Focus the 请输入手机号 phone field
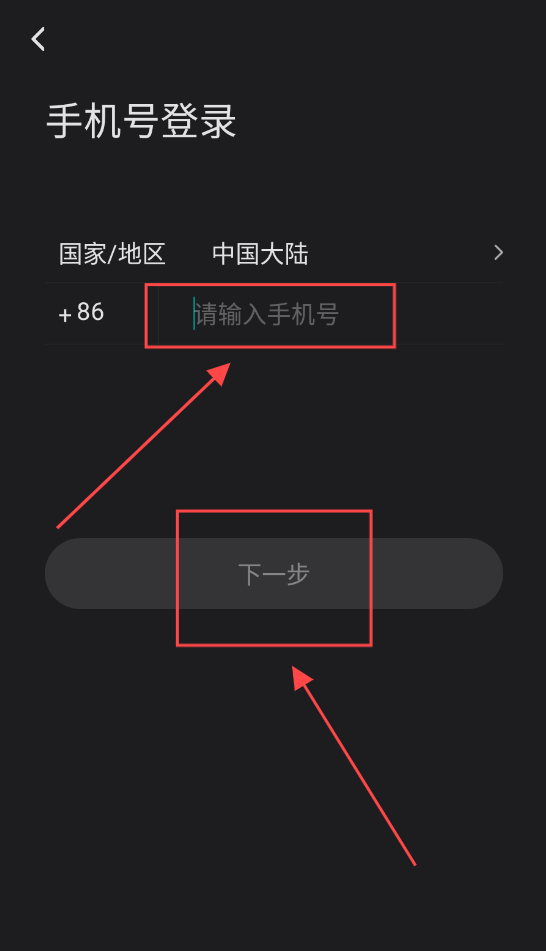The width and height of the screenshot is (546, 951). click(331, 314)
